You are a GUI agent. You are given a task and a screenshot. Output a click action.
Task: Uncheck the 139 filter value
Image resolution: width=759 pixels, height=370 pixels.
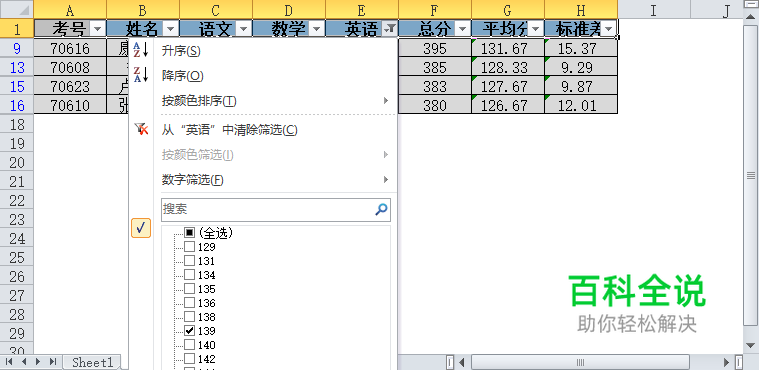coord(189,331)
